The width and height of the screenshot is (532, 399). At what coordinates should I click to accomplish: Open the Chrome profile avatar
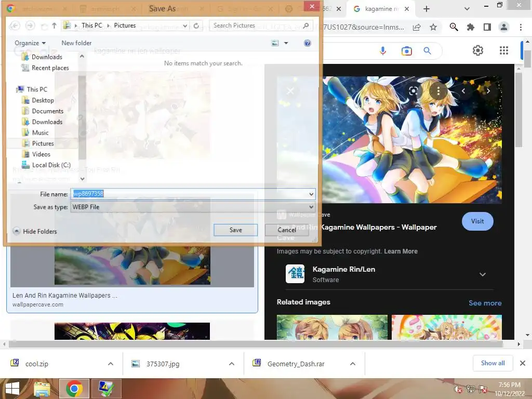point(504,27)
